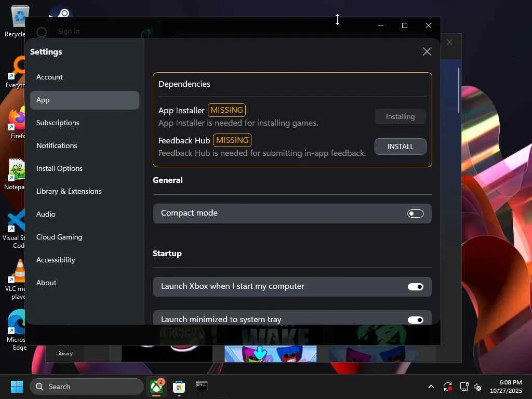Viewport: 532px width, 399px height.
Task: Toggle Compact mode switch
Action: point(415,214)
